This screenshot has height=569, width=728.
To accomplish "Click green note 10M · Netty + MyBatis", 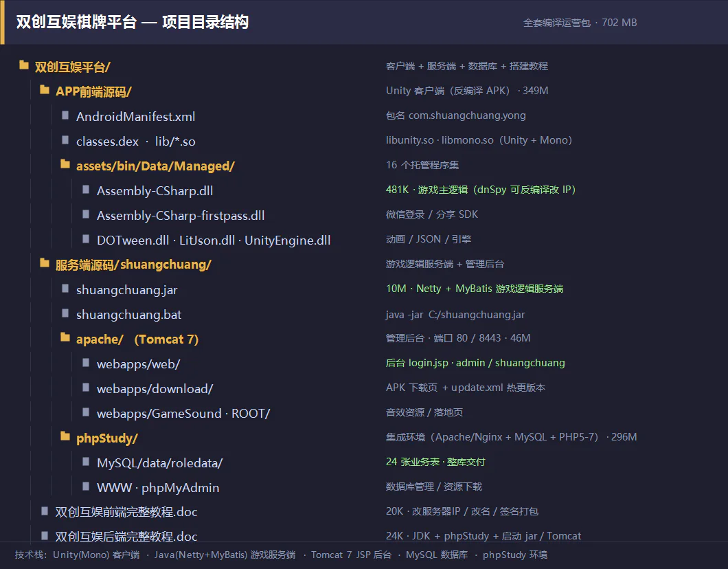I will click(x=475, y=289).
